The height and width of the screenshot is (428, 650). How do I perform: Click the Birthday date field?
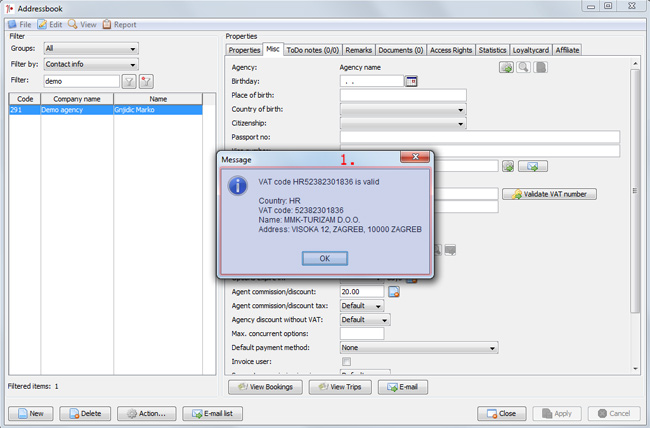pyautogui.click(x=372, y=81)
